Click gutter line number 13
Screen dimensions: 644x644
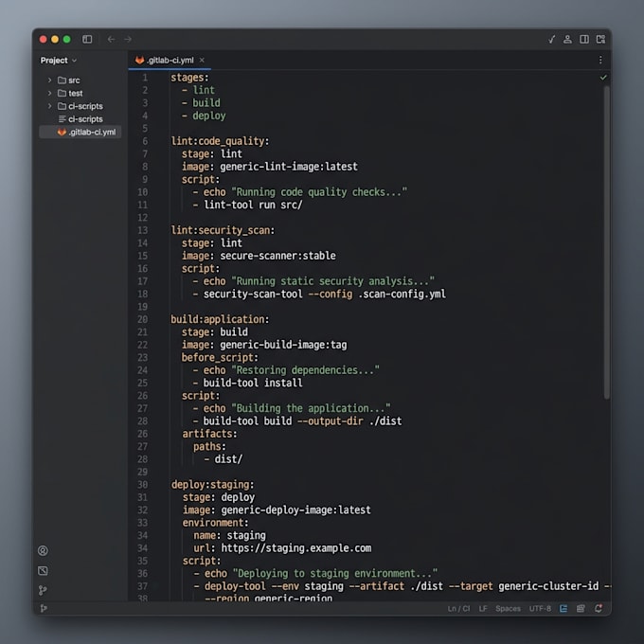point(142,230)
